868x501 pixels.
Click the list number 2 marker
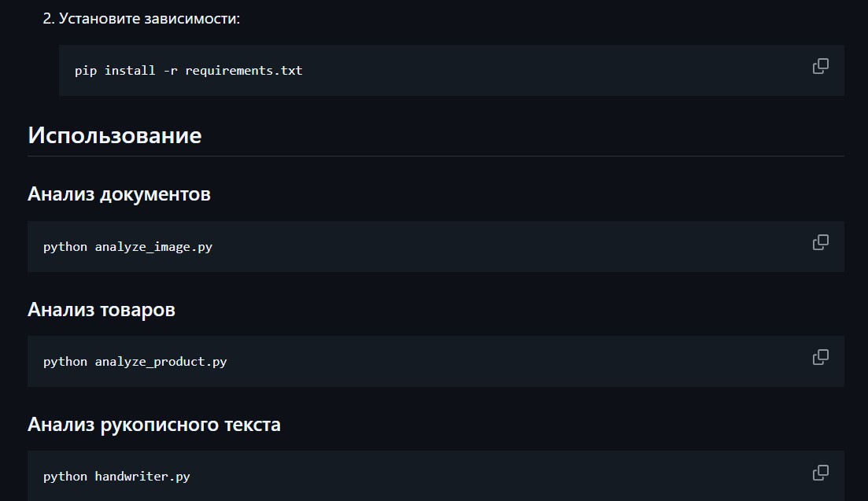[x=47, y=18]
